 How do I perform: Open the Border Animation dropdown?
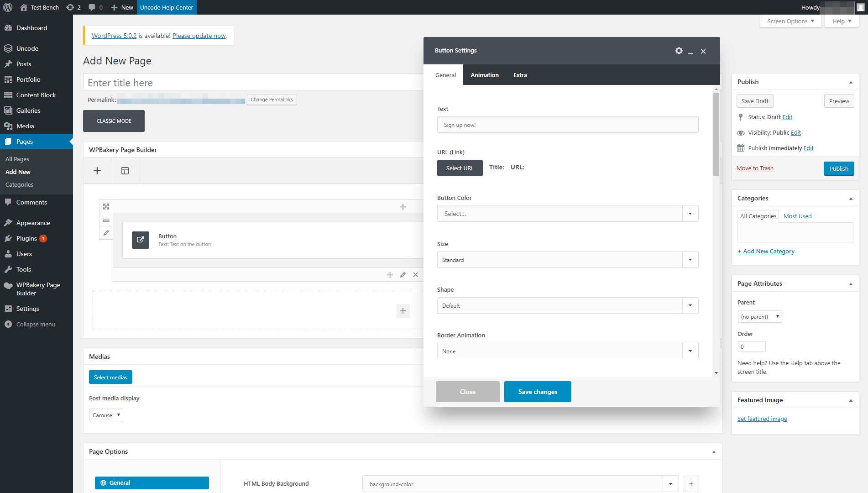pyautogui.click(x=568, y=351)
